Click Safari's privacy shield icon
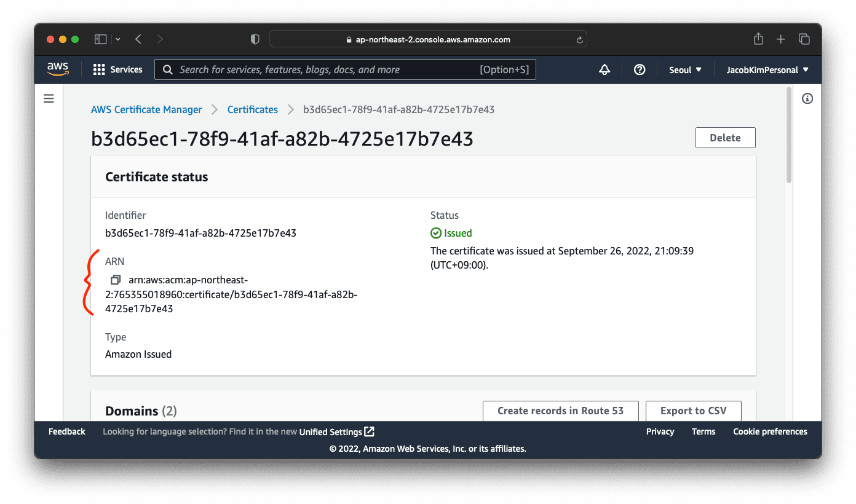856x504 pixels. [x=255, y=39]
